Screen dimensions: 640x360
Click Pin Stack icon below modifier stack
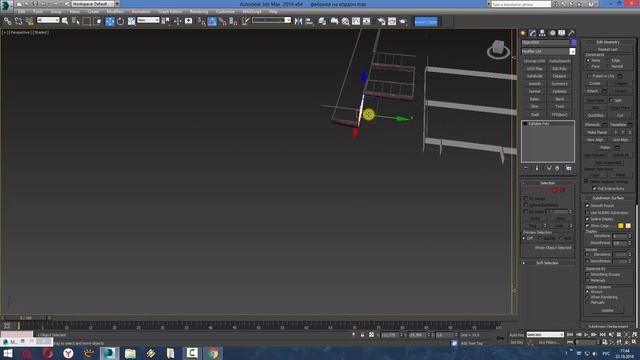526,168
